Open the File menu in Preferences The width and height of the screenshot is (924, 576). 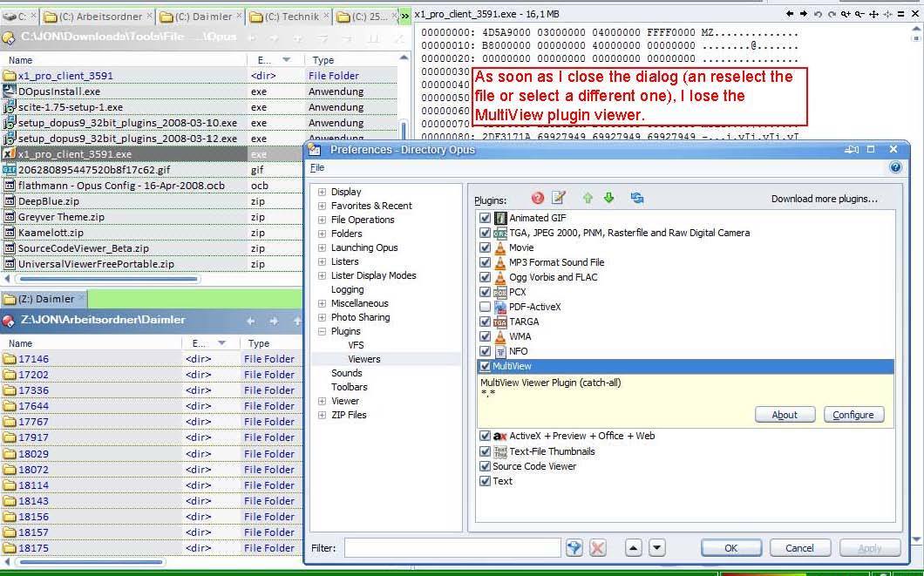pos(317,167)
